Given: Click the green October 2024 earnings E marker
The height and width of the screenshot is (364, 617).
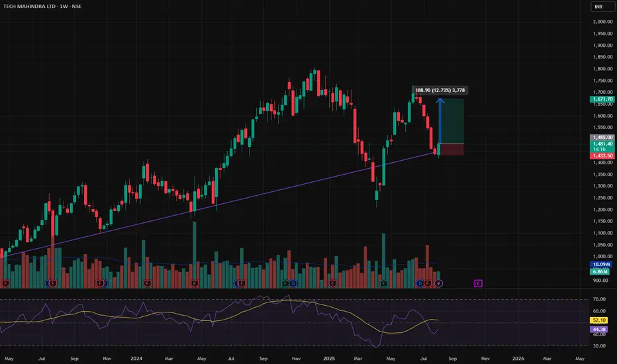Looking at the screenshot, I should tap(286, 283).
